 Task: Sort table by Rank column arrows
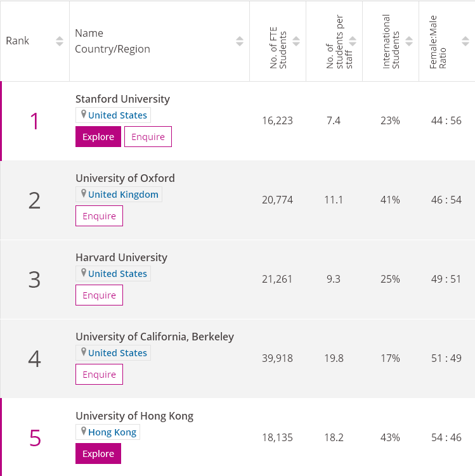pos(59,41)
